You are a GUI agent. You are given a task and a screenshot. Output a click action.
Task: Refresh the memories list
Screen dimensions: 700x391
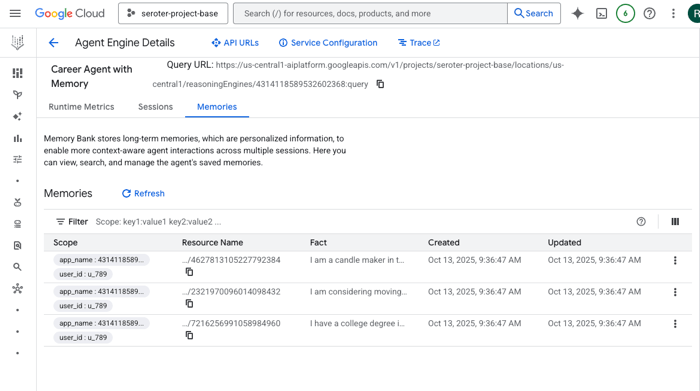coord(143,193)
